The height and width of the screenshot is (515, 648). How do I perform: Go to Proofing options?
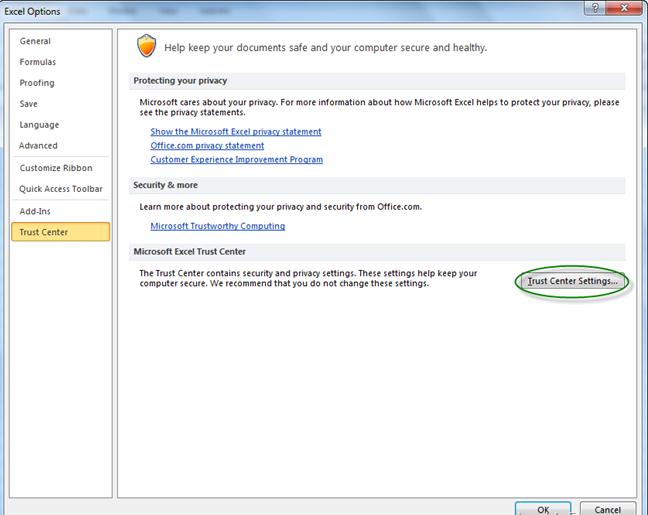pyautogui.click(x=61, y=83)
